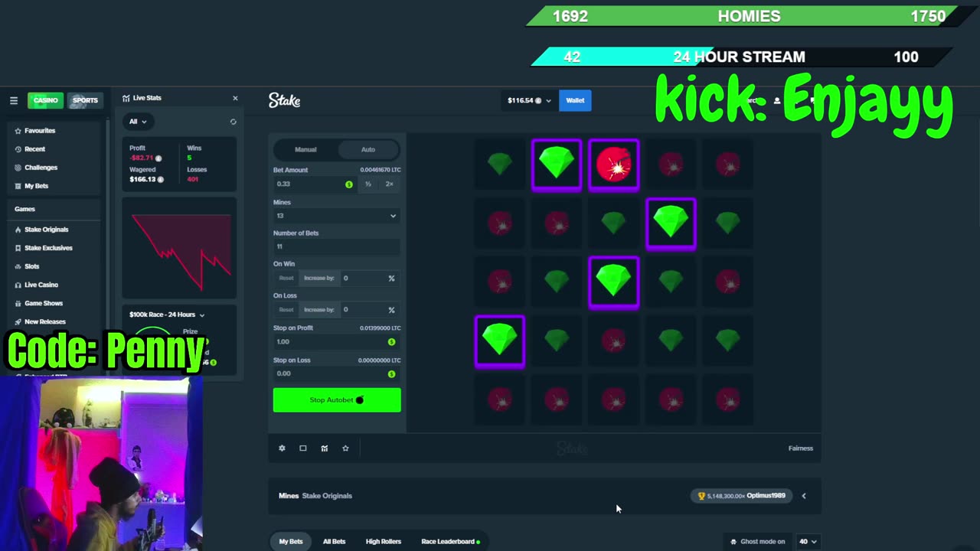Open the Fairness link
The image size is (980, 551).
801,448
